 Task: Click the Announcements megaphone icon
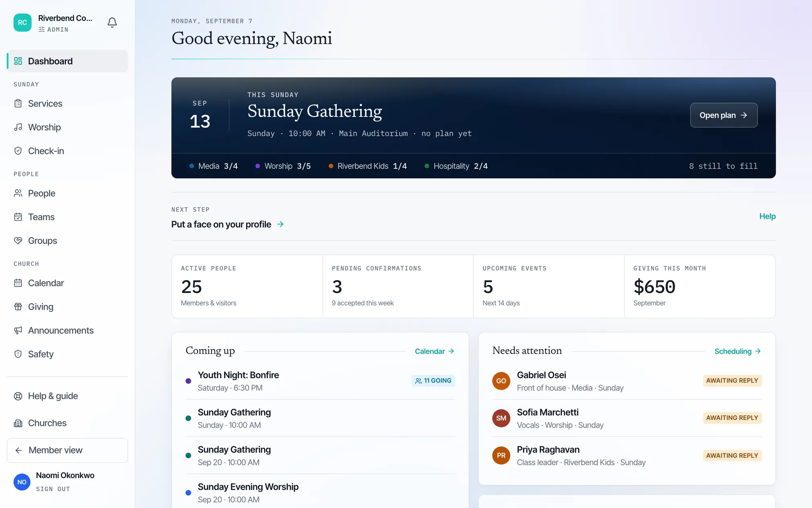[18, 331]
